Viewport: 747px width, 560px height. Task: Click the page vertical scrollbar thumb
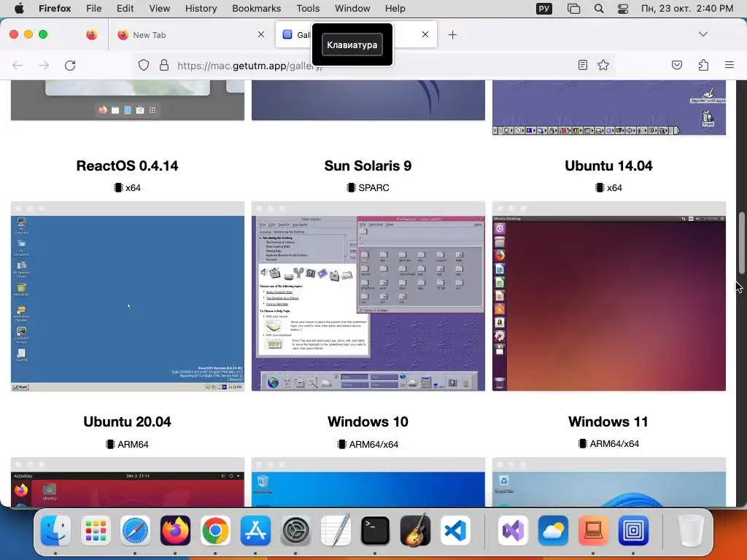741,243
